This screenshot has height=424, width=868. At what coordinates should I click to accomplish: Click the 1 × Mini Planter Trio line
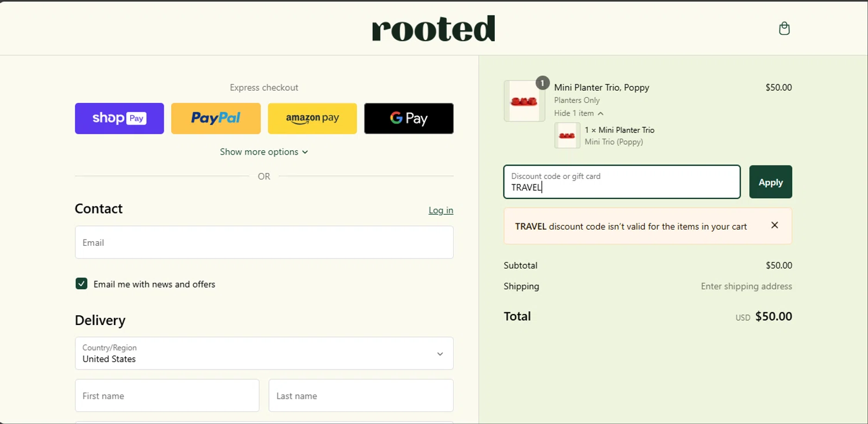[x=620, y=130]
